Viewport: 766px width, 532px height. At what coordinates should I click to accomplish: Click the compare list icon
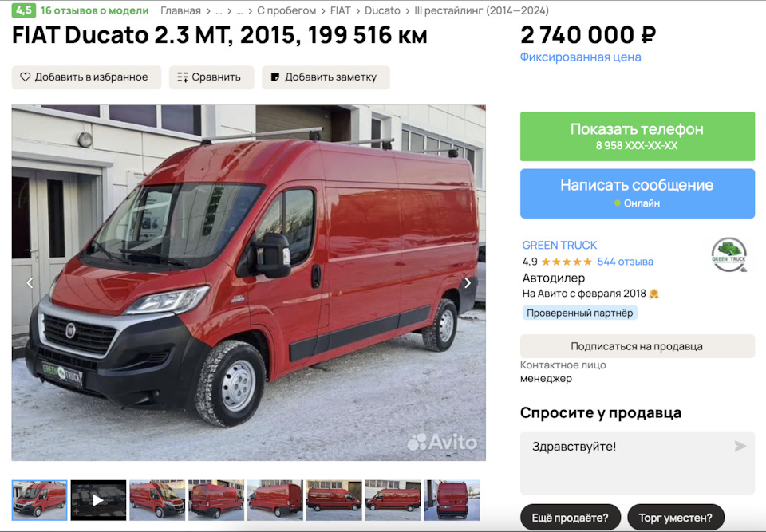(x=183, y=77)
